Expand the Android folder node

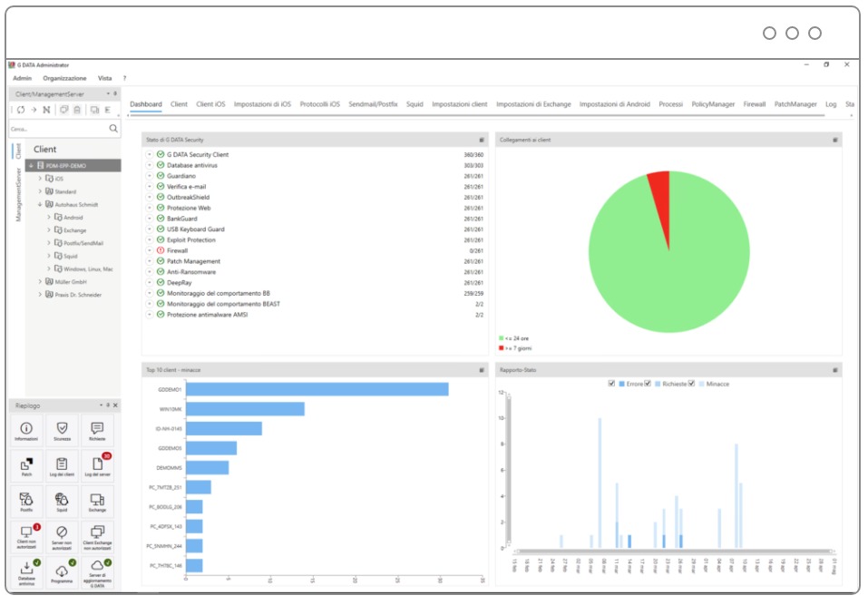[49, 217]
